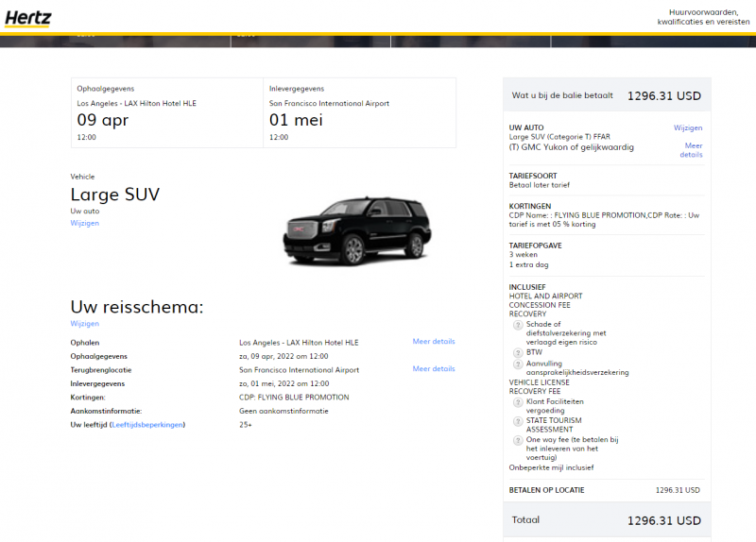
Task: Click the help icon beside BTW
Action: tap(518, 351)
